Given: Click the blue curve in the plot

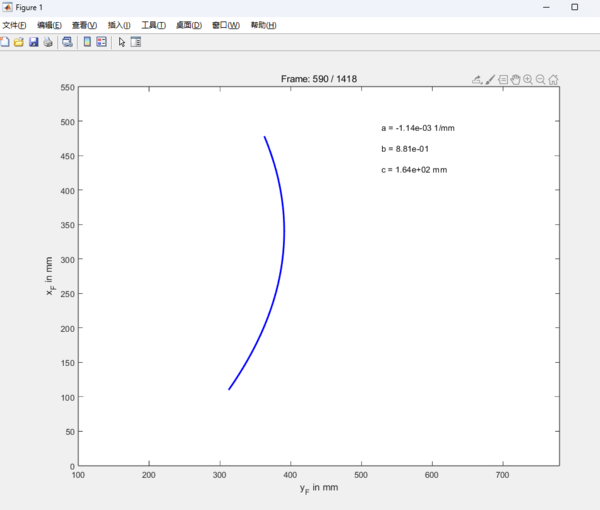Looking at the screenshot, I should click(284, 230).
